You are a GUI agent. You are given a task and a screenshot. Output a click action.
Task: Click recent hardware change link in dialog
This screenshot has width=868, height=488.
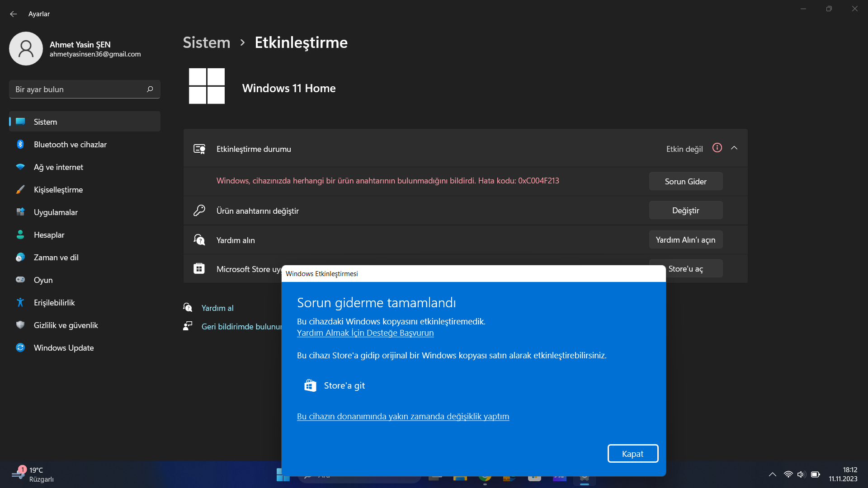pyautogui.click(x=403, y=417)
